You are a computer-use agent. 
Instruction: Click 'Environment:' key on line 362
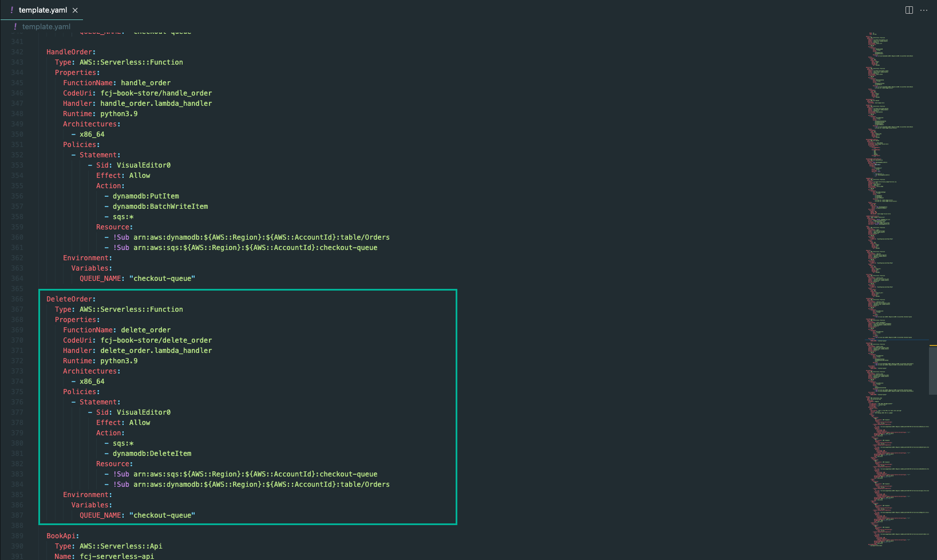tap(88, 258)
